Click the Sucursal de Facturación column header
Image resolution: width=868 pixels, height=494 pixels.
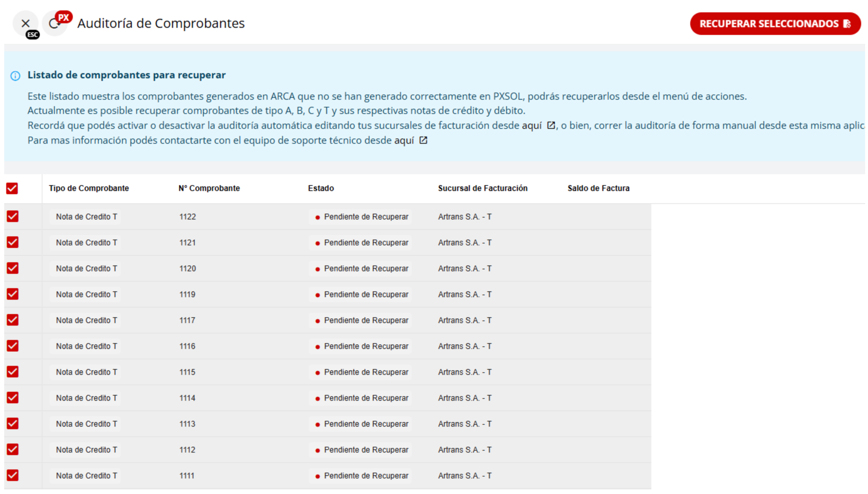pos(482,188)
